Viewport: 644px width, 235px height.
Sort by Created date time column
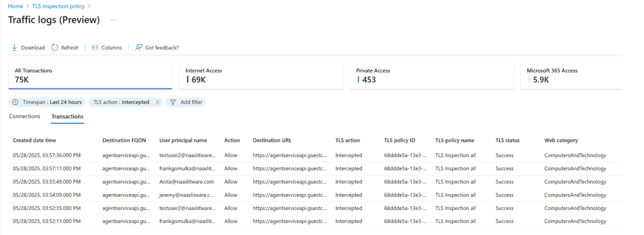click(x=34, y=140)
